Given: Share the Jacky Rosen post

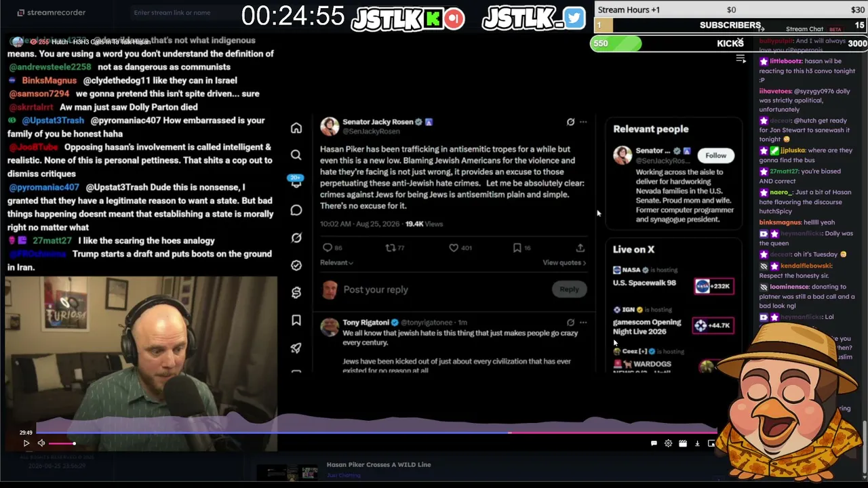Looking at the screenshot, I should [580, 248].
